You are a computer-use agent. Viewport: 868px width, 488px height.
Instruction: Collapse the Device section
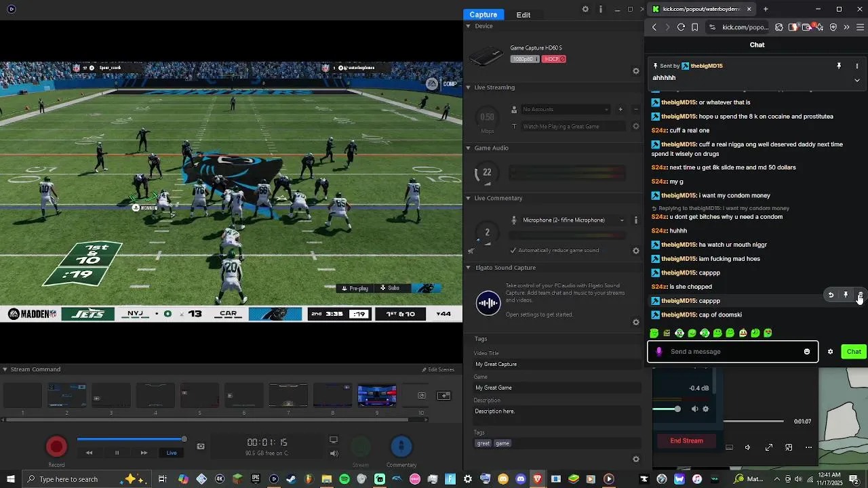[x=468, y=26]
